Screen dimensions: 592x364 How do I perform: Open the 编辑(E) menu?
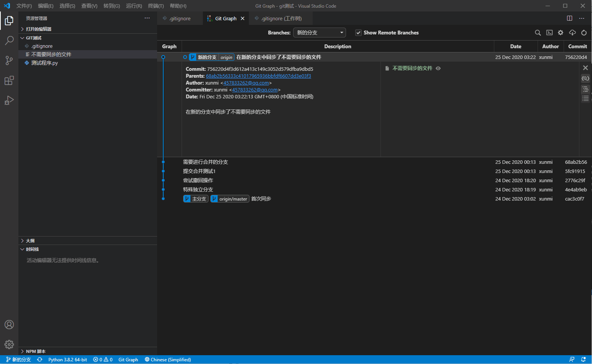[46, 6]
